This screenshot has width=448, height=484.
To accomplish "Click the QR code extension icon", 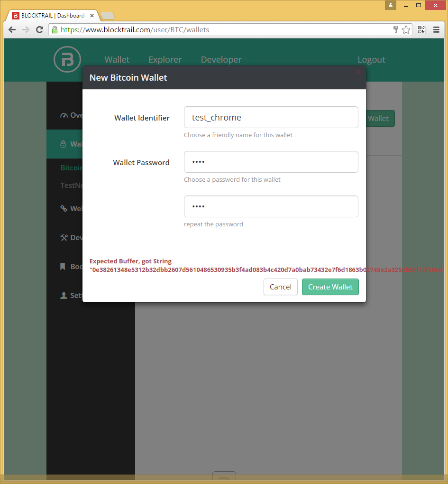I will [x=421, y=29].
